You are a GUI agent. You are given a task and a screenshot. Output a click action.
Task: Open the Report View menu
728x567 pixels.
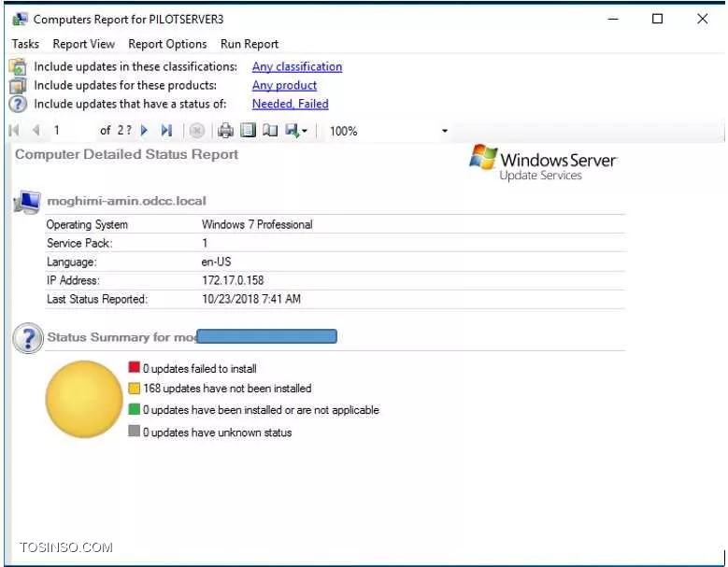point(83,44)
